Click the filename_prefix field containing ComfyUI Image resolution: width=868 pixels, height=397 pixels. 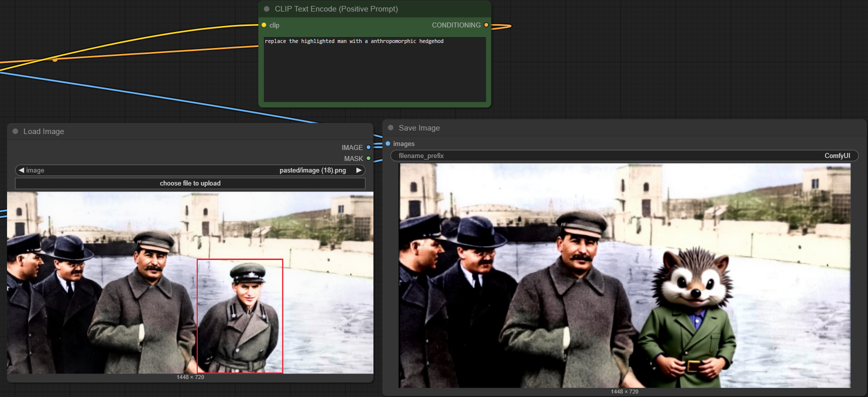[624, 156]
